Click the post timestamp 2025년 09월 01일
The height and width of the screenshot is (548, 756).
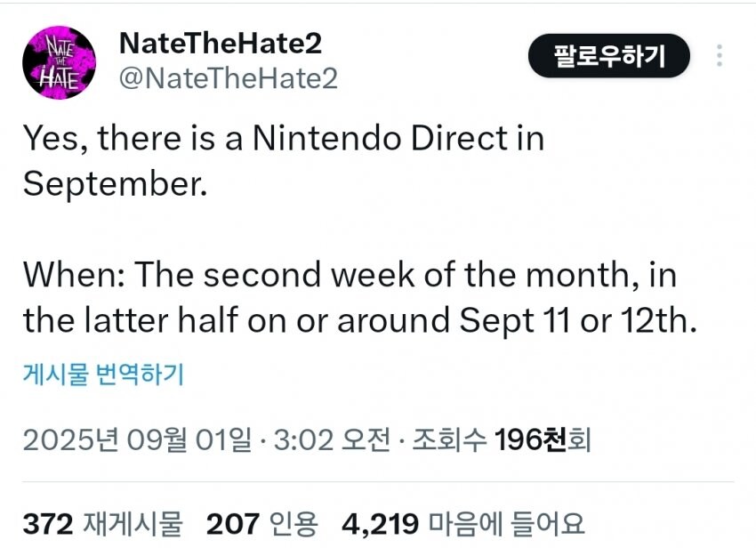point(139,436)
